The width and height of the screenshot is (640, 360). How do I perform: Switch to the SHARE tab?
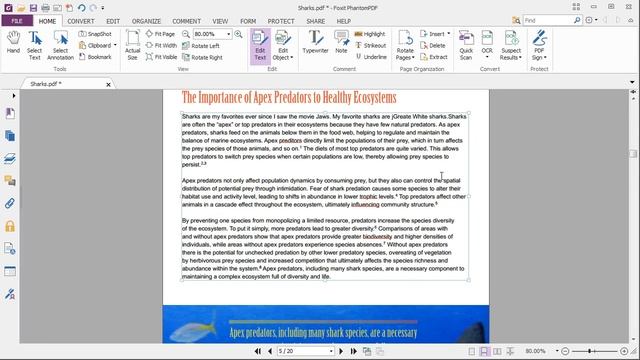(316, 21)
